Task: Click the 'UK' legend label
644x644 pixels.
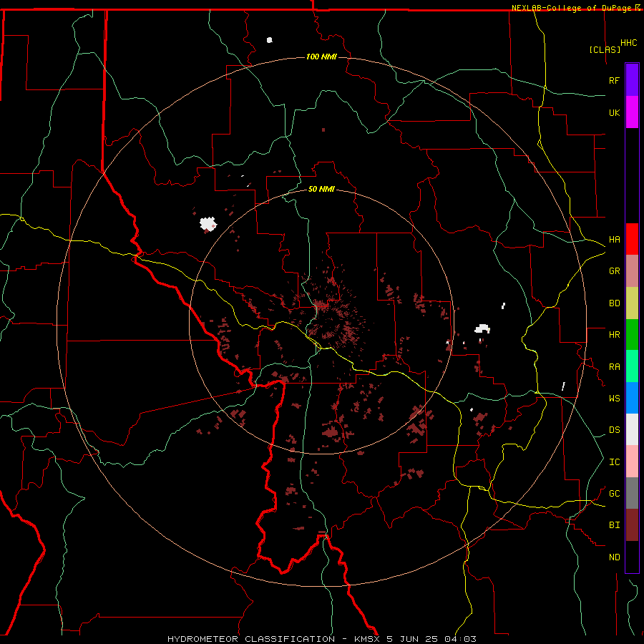Action: click(614, 113)
